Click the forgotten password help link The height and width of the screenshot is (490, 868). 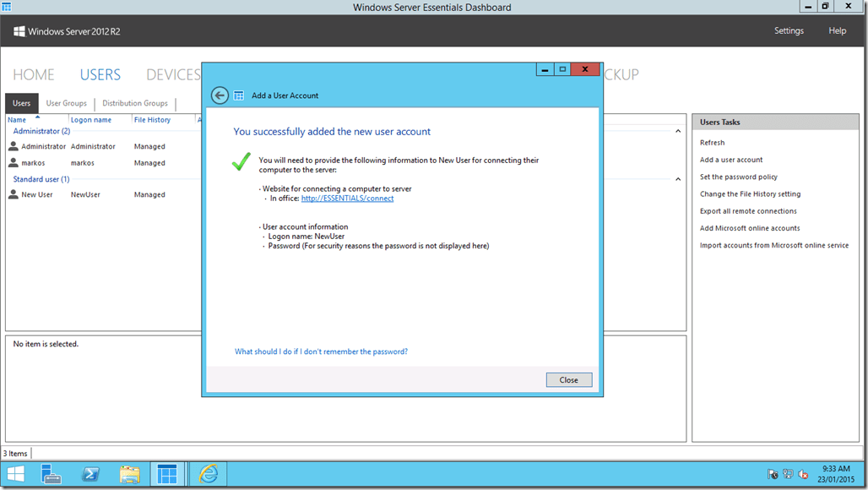pyautogui.click(x=321, y=351)
